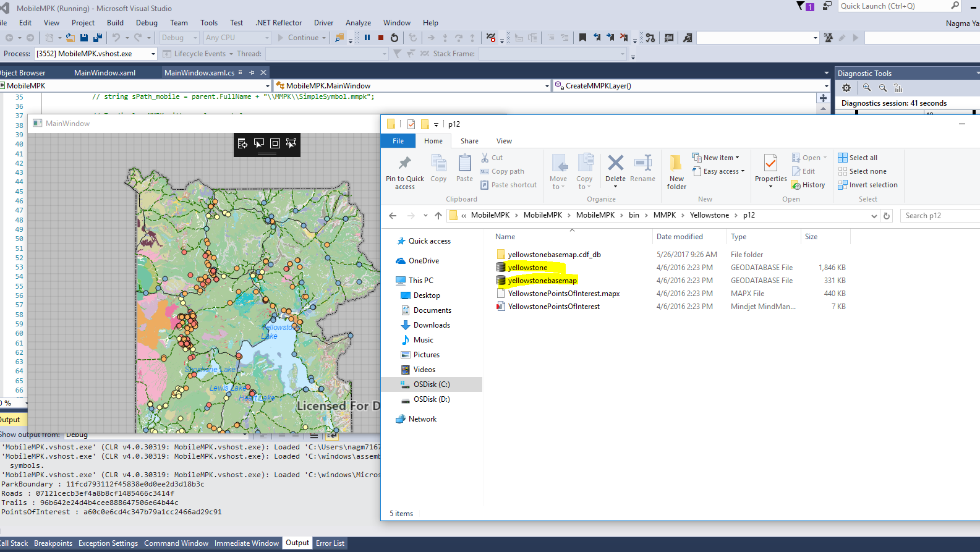Open the Analyze menu
This screenshot has width=980, height=552.
[359, 23]
